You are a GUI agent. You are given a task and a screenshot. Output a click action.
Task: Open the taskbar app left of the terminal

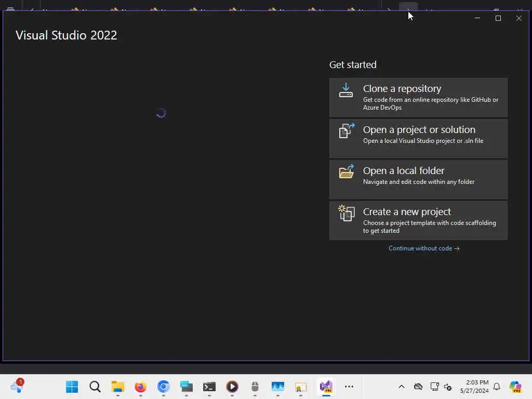pyautogui.click(x=187, y=387)
